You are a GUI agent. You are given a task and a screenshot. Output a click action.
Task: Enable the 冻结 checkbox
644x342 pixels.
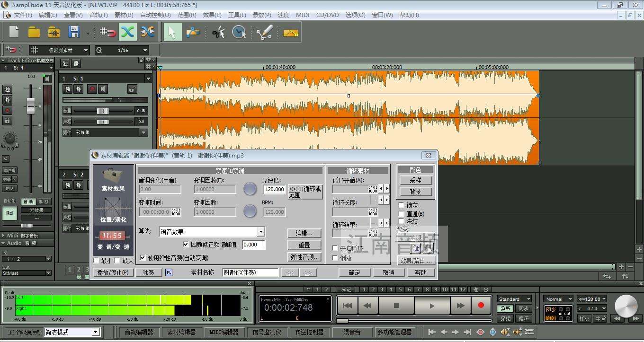402,221
